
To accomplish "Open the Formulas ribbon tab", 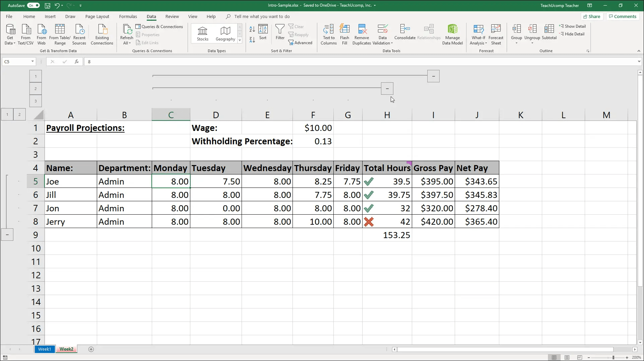I will click(x=128, y=16).
